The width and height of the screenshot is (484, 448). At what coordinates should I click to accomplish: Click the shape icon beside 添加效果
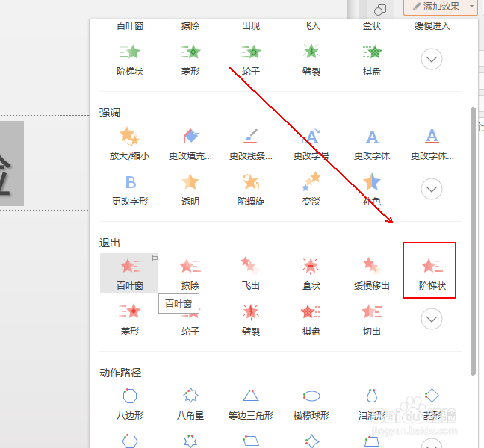click(380, 10)
